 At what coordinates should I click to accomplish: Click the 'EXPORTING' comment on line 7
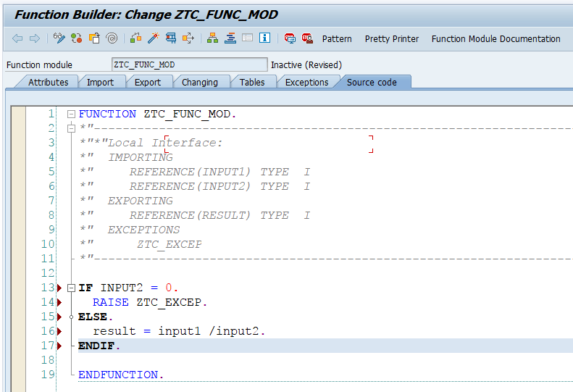[141, 201]
